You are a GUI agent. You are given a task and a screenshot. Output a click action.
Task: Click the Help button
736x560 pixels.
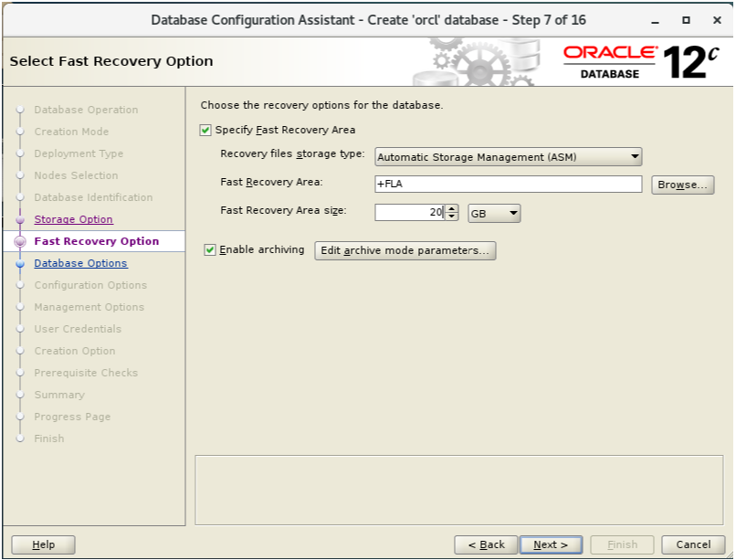43,544
